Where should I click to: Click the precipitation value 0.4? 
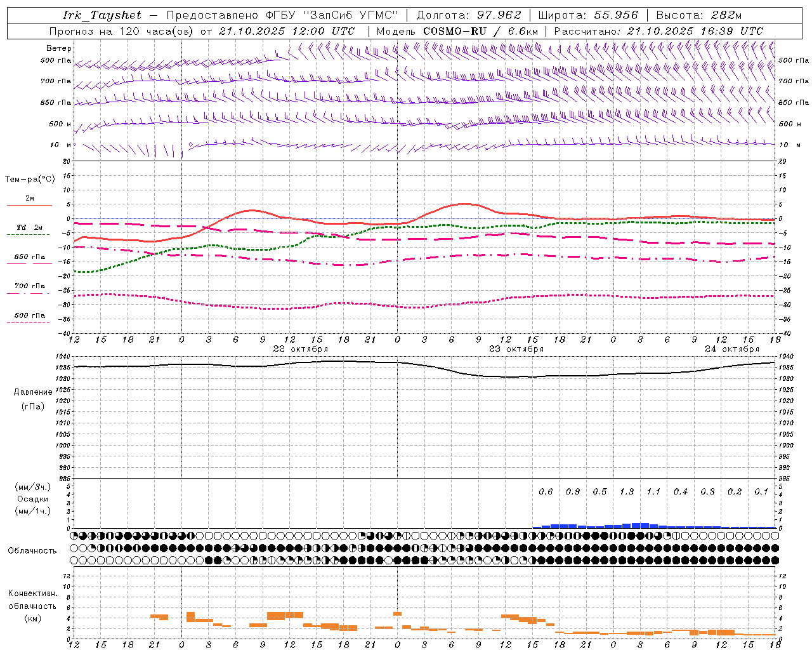tap(681, 492)
